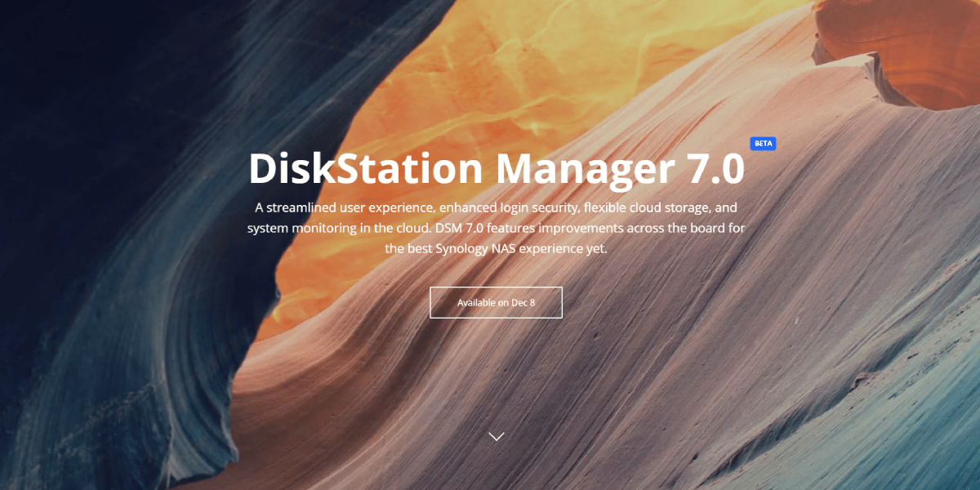
Task: Click the Available on Dec 8 button
Action: coord(496,302)
